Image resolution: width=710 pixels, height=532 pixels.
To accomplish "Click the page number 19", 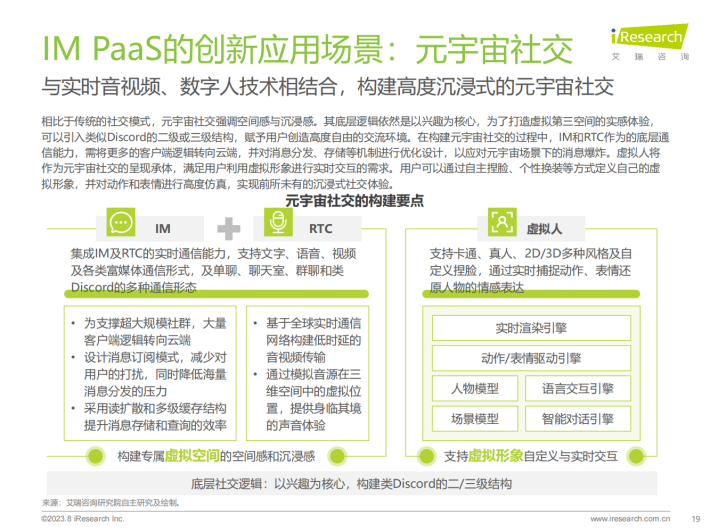I will pos(694,519).
